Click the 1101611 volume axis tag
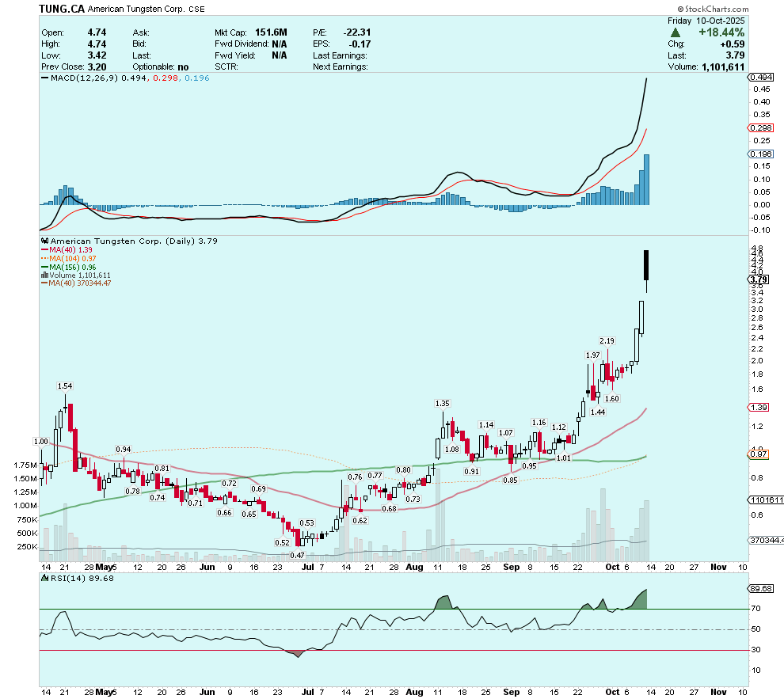The image size is (784, 699). [766, 500]
